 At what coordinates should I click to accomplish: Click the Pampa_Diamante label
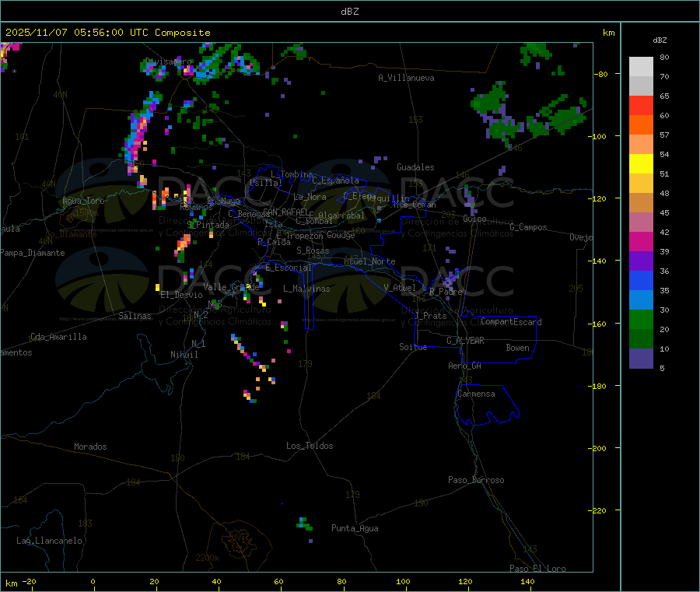[32, 253]
